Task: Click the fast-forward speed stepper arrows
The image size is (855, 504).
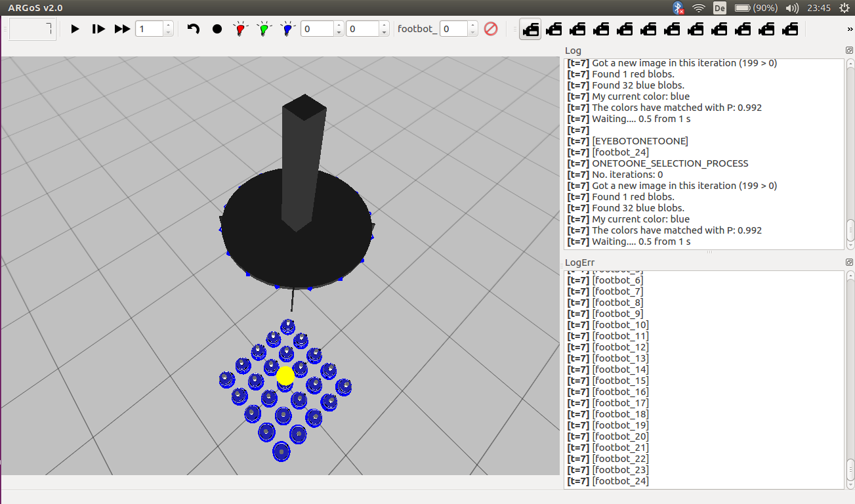Action: 168,29
